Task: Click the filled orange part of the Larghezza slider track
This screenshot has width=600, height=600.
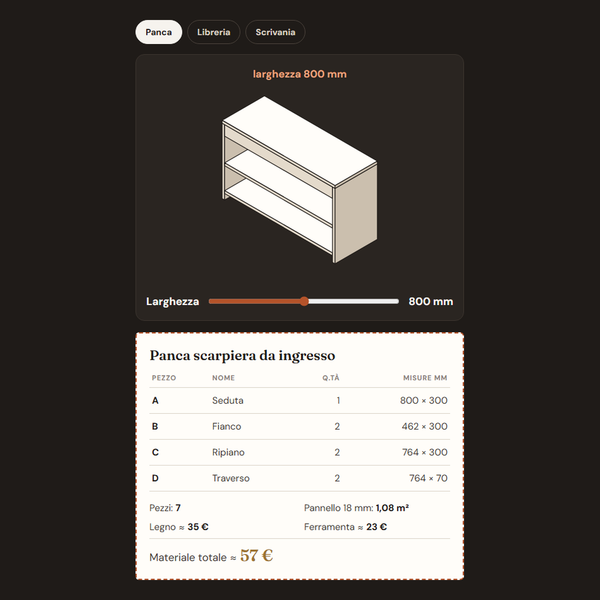Action: tap(254, 302)
